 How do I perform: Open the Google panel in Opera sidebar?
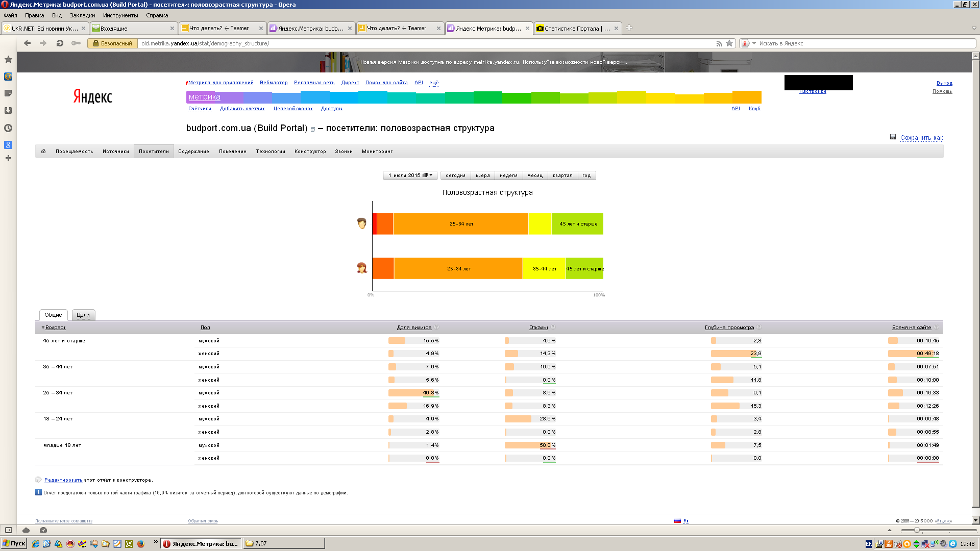8,145
